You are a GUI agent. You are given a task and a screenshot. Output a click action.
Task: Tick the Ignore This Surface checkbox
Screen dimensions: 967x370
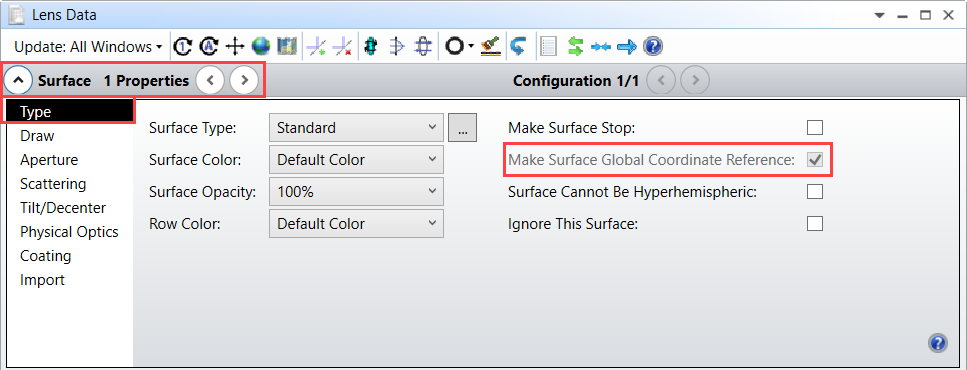tap(815, 223)
